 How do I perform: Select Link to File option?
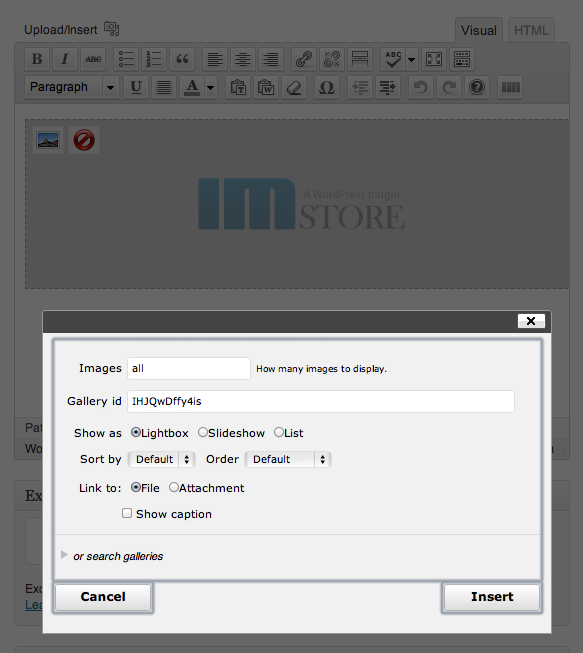(x=135, y=487)
